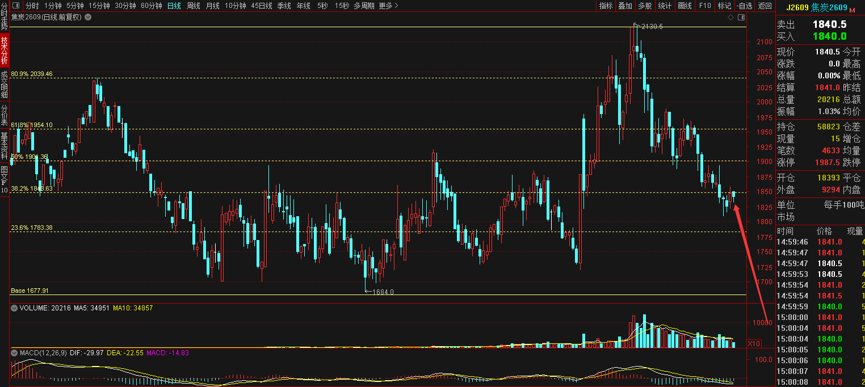Click the 卖出 price 1840.5
Image resolution: width=865 pixels, height=387 pixels.
coord(829,24)
